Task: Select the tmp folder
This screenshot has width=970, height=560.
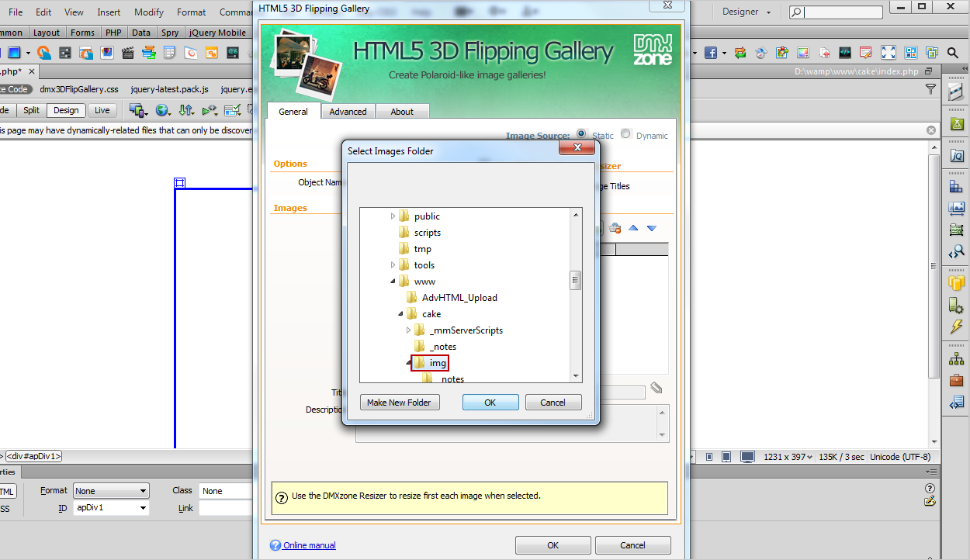Action: 422,249
